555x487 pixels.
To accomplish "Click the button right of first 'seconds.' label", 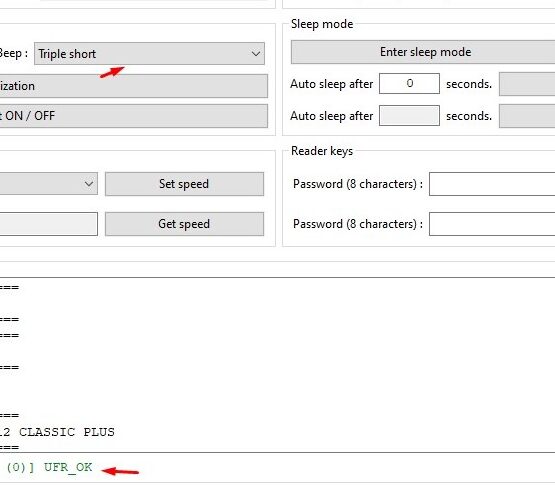I will [x=527, y=84].
